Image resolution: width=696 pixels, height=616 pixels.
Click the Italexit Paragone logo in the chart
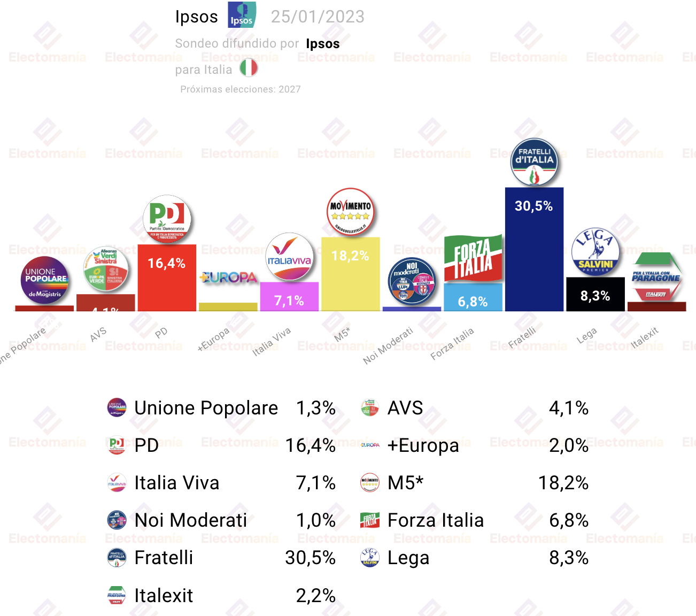[x=656, y=278]
